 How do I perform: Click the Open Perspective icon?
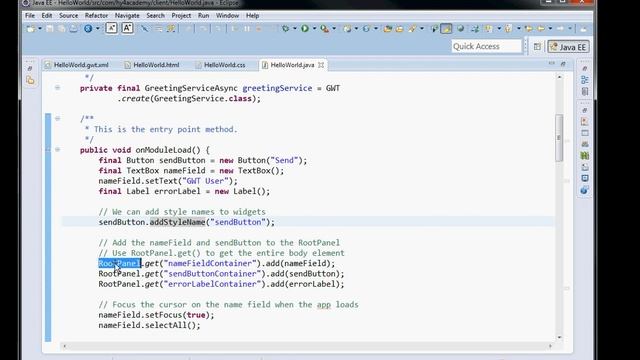click(x=537, y=47)
